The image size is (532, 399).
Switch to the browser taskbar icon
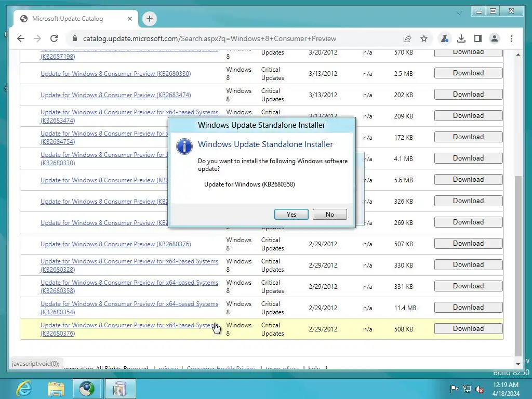coord(87,389)
